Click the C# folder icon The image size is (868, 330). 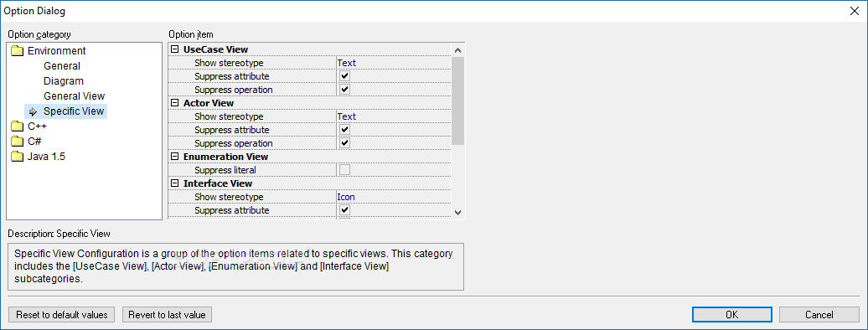[x=17, y=142]
